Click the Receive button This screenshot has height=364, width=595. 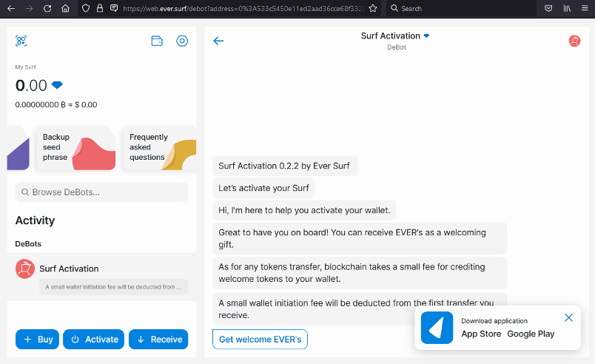pyautogui.click(x=158, y=340)
